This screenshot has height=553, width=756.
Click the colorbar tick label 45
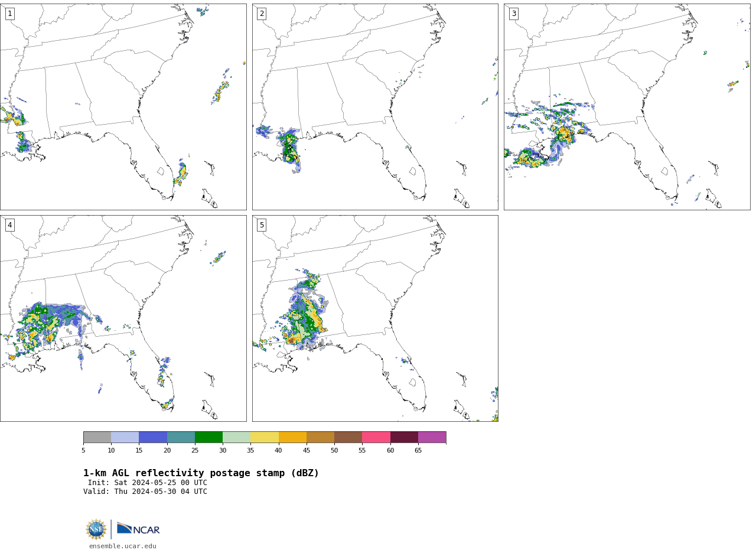tap(307, 451)
